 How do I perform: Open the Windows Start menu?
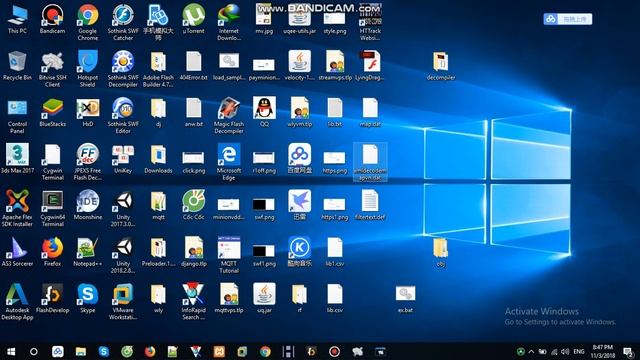point(11,351)
